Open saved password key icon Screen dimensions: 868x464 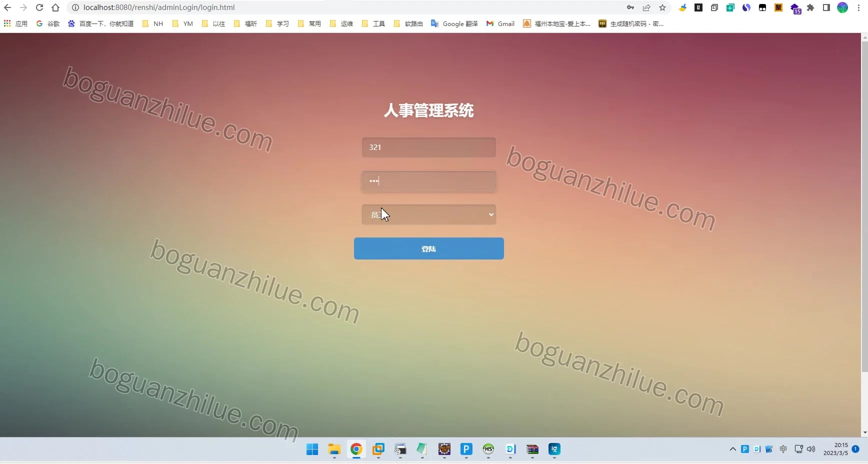pos(630,7)
